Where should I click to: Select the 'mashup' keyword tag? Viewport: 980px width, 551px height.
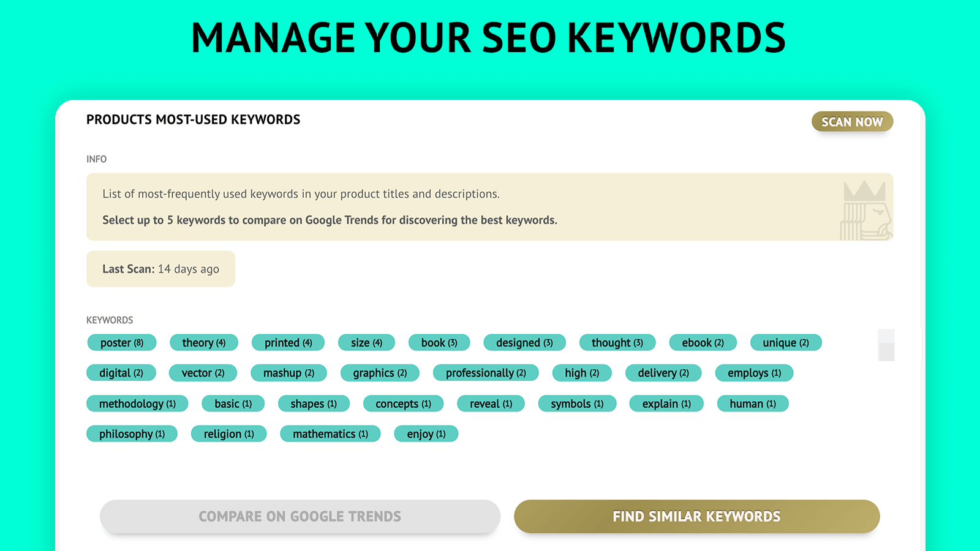(288, 373)
